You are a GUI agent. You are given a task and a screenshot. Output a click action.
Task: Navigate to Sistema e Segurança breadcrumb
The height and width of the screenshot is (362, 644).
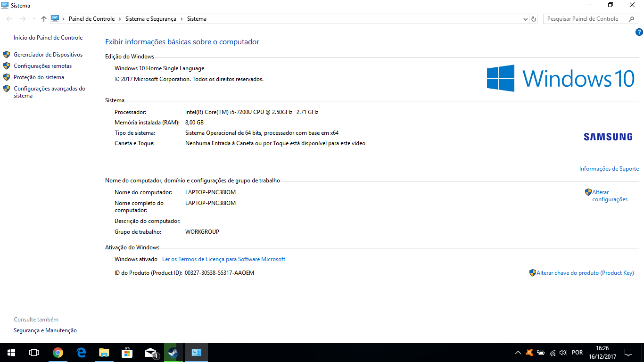151,19
